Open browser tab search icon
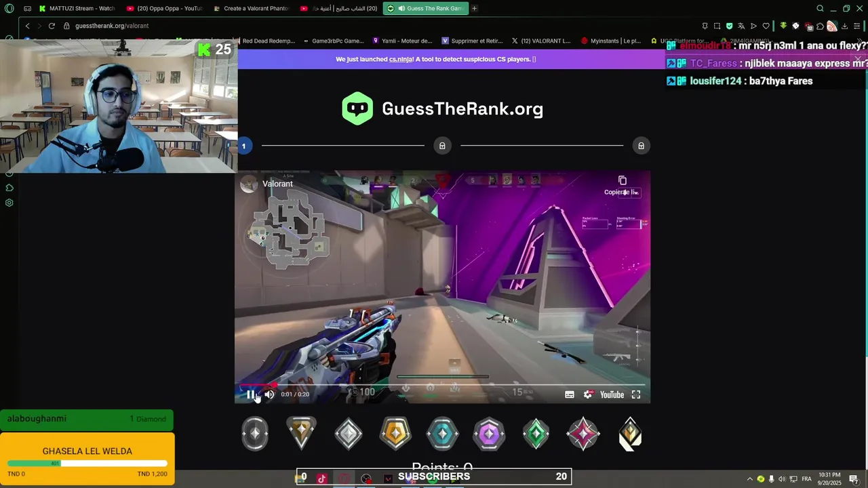 (820, 8)
